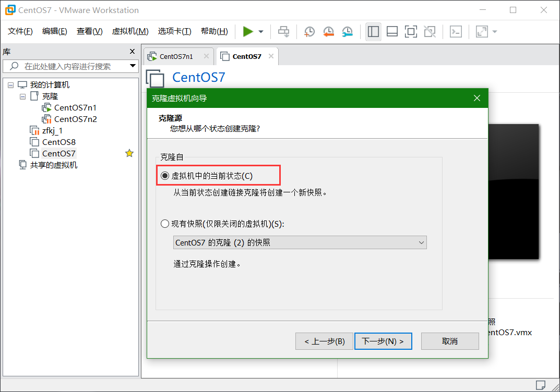Open the stretch display dropdown arrow
This screenshot has width=560, height=392.
(495, 32)
